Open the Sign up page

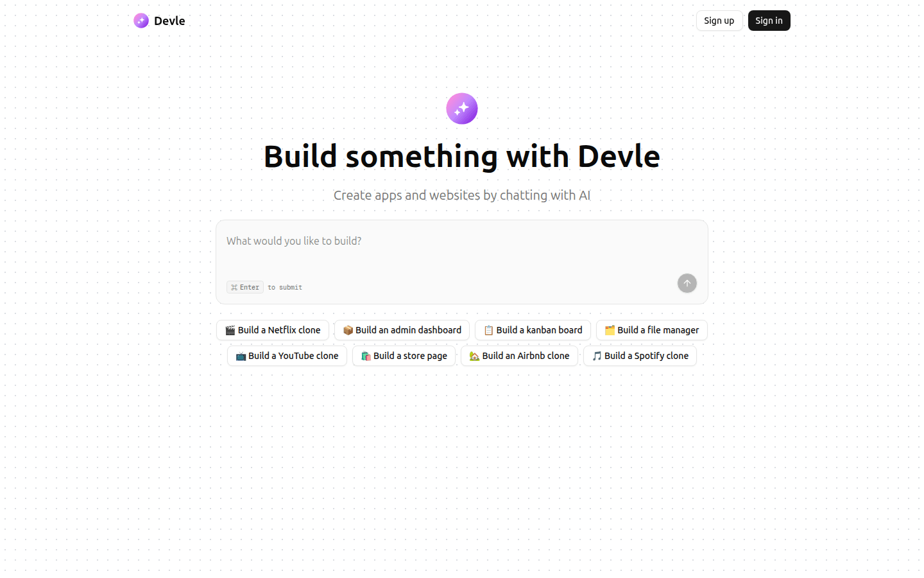pos(719,21)
